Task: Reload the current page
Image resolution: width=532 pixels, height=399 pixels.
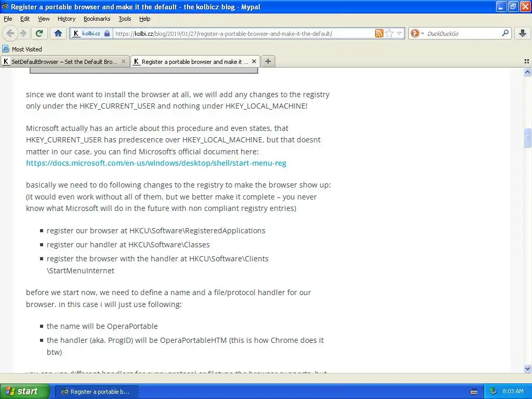Action: [x=39, y=33]
